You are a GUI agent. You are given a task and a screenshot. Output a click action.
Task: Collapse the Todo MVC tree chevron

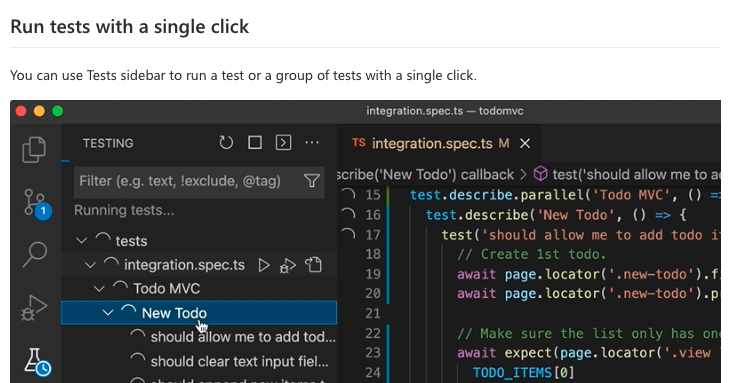coord(99,289)
